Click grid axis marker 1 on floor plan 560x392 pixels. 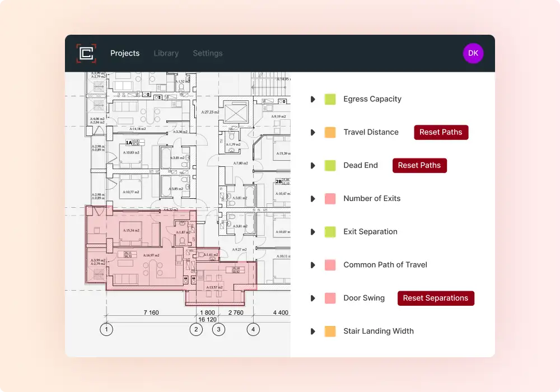click(x=106, y=329)
